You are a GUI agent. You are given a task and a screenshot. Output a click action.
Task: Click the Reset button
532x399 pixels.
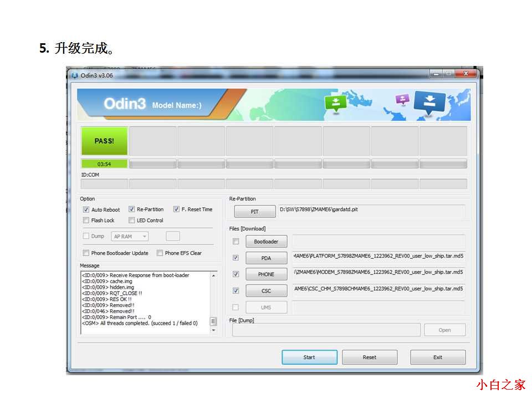[370, 357]
